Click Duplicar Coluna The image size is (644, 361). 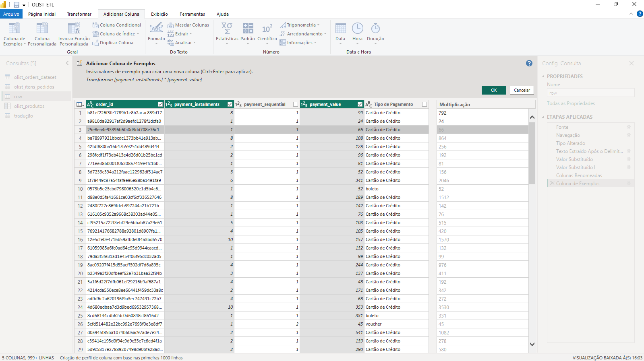(x=113, y=43)
